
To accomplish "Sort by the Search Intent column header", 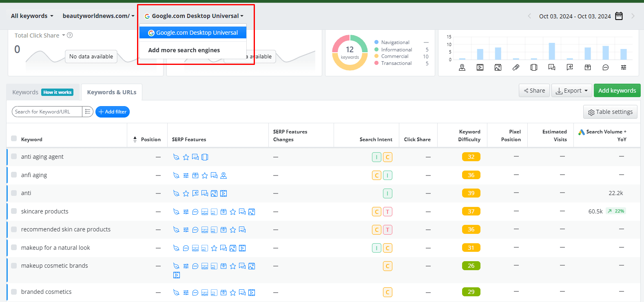I will (x=376, y=139).
